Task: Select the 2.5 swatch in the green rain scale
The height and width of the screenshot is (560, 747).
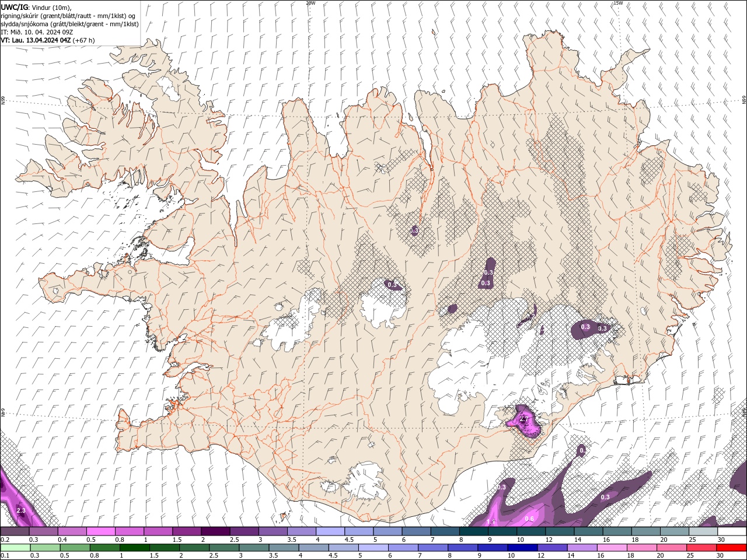Action: pyautogui.click(x=224, y=548)
